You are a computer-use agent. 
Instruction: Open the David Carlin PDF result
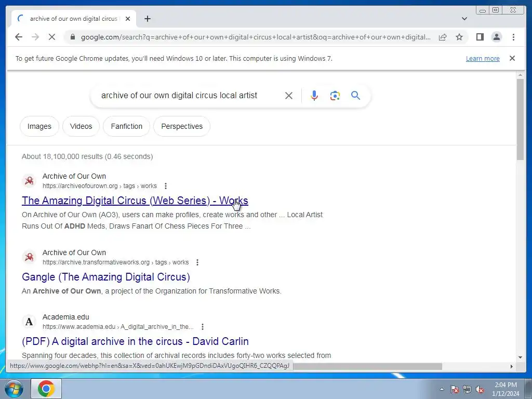tap(136, 341)
